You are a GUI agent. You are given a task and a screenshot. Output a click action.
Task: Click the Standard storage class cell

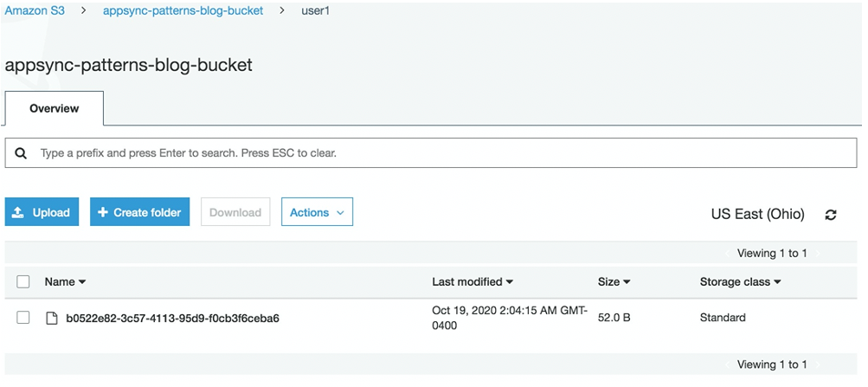click(x=723, y=318)
